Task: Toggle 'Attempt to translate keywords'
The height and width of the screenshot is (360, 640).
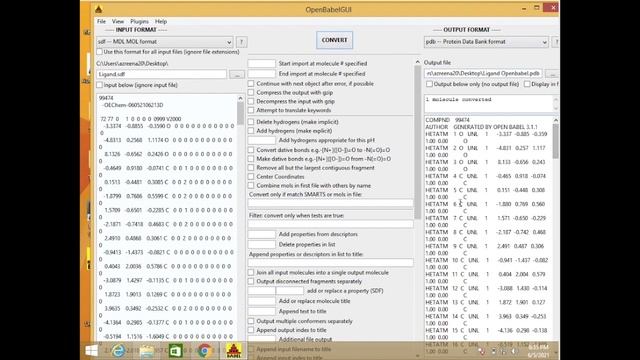Action: (x=251, y=110)
